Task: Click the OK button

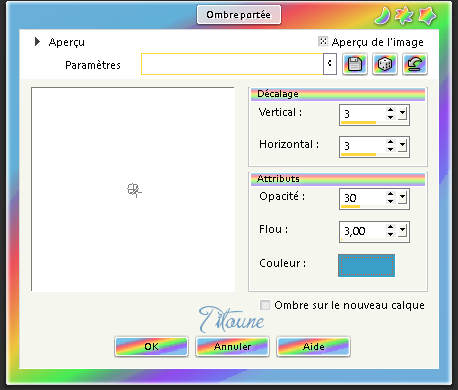Action: [x=151, y=347]
